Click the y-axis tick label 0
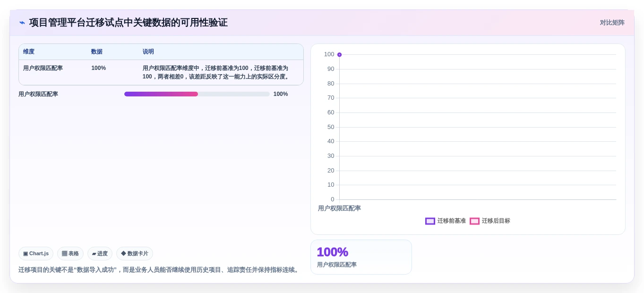 (x=333, y=199)
